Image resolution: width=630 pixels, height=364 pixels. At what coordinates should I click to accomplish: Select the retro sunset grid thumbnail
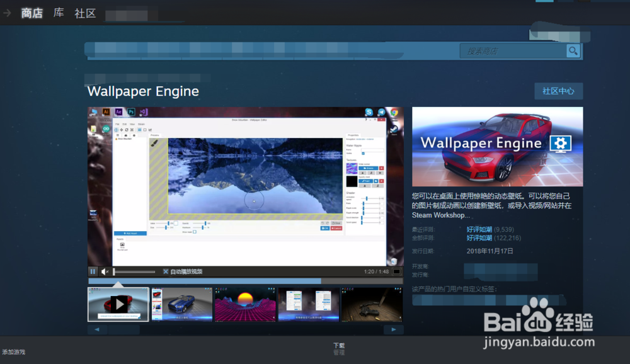point(245,304)
